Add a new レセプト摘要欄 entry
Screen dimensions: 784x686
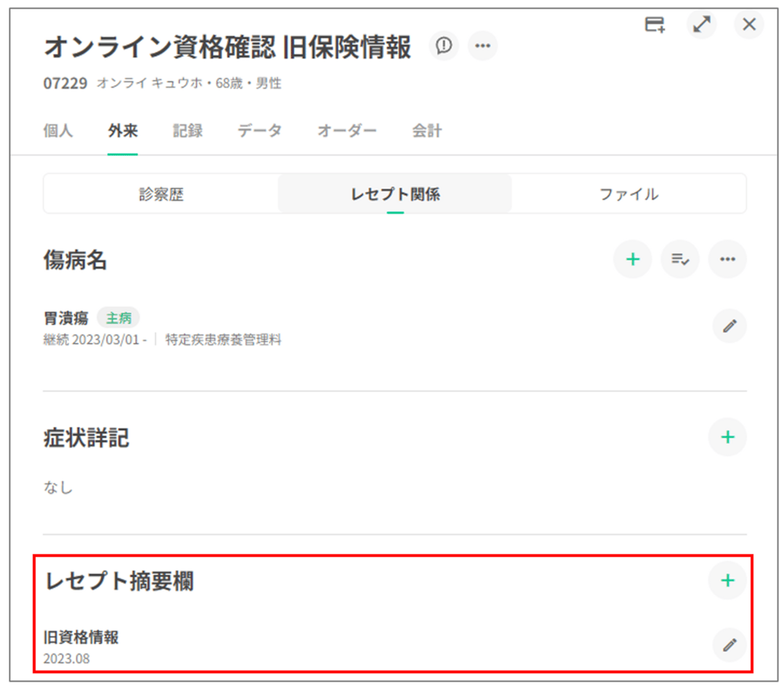pos(727,580)
